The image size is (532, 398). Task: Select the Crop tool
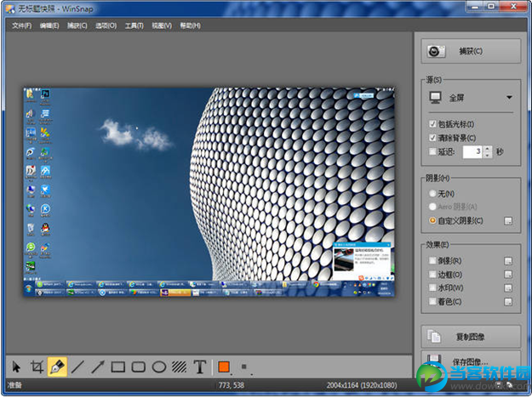tap(37, 367)
